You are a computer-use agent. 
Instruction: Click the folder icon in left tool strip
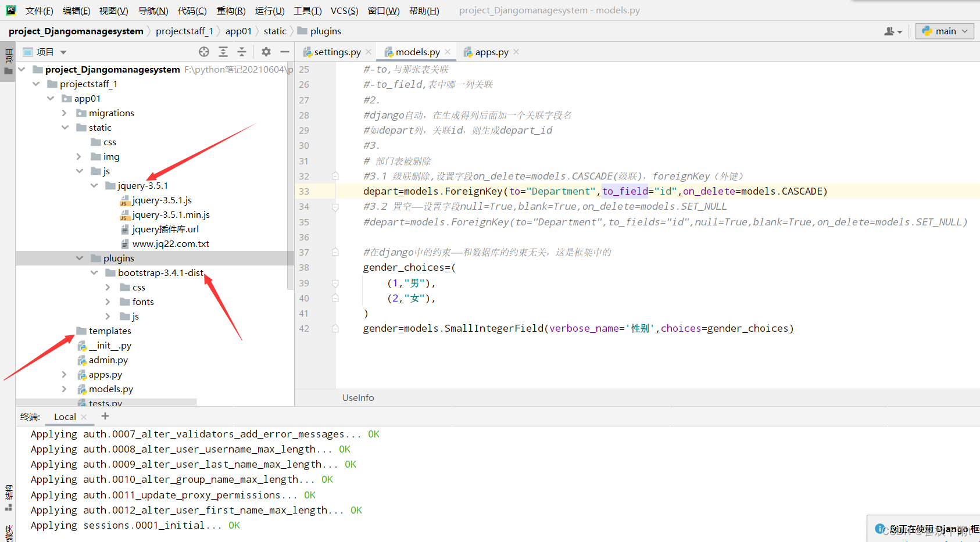(8, 71)
